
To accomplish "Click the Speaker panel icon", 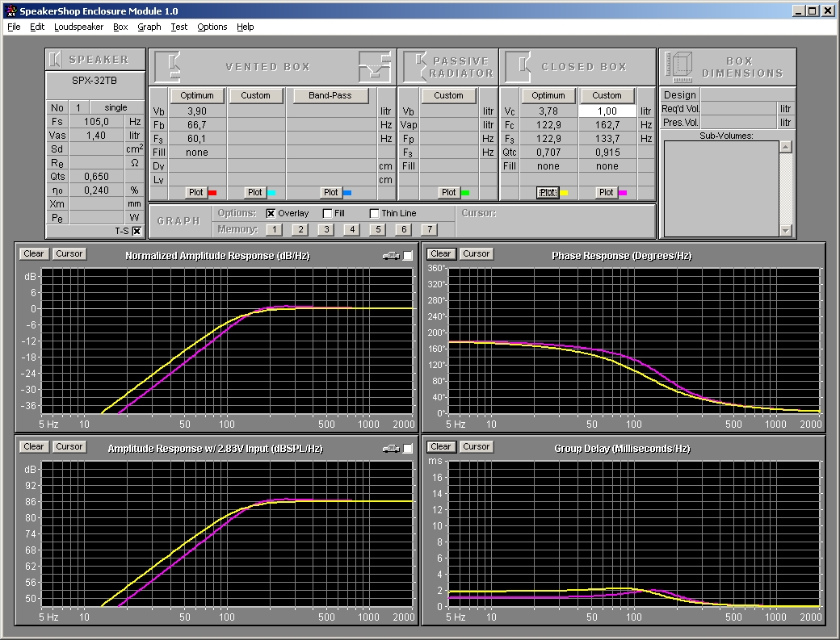I will 55,60.
